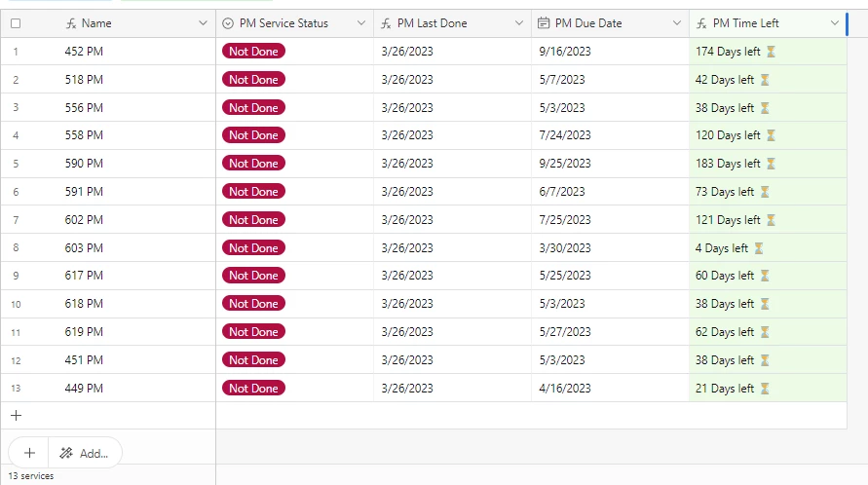Select the cell named 452 PM
Screen dimensions: 868x485
click(x=84, y=52)
